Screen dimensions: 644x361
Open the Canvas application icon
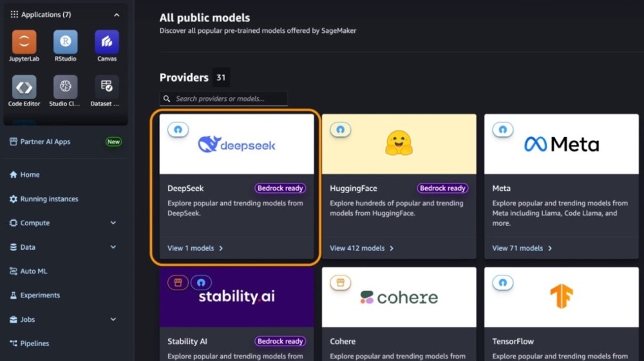[107, 42]
